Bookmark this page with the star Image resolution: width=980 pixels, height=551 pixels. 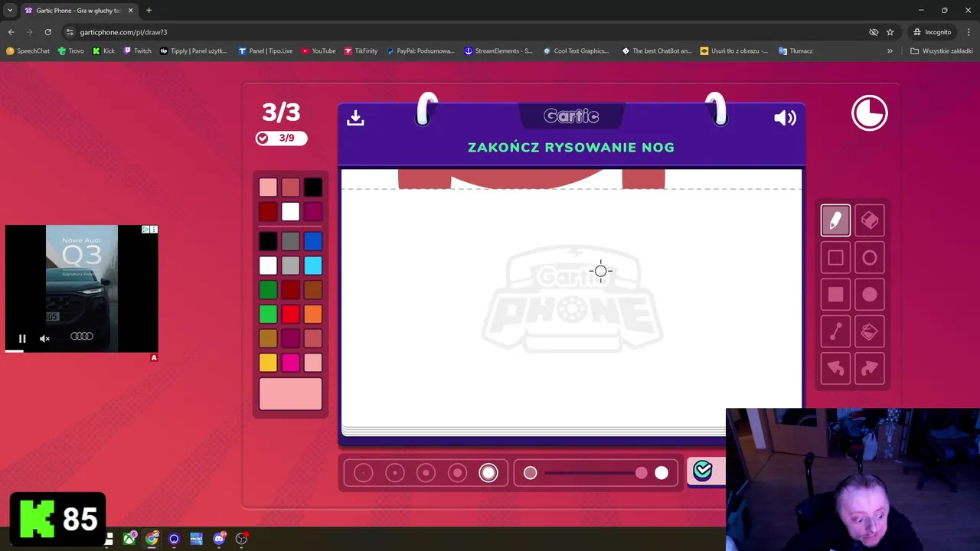[x=890, y=32]
